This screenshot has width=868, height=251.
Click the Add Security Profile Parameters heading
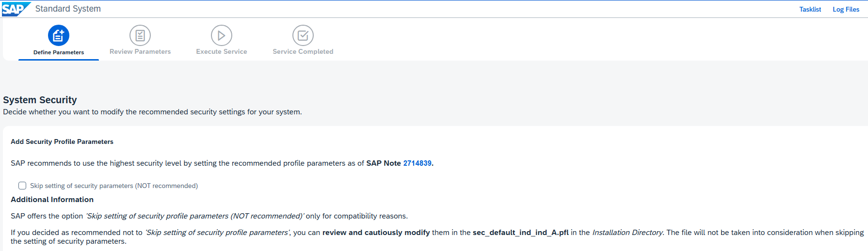pos(62,141)
